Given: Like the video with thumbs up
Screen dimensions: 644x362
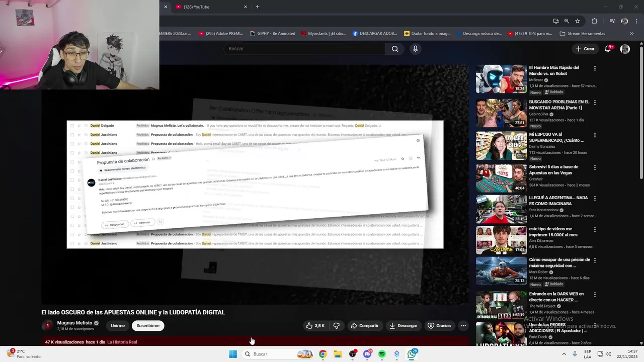Looking at the screenshot, I should [x=315, y=326].
